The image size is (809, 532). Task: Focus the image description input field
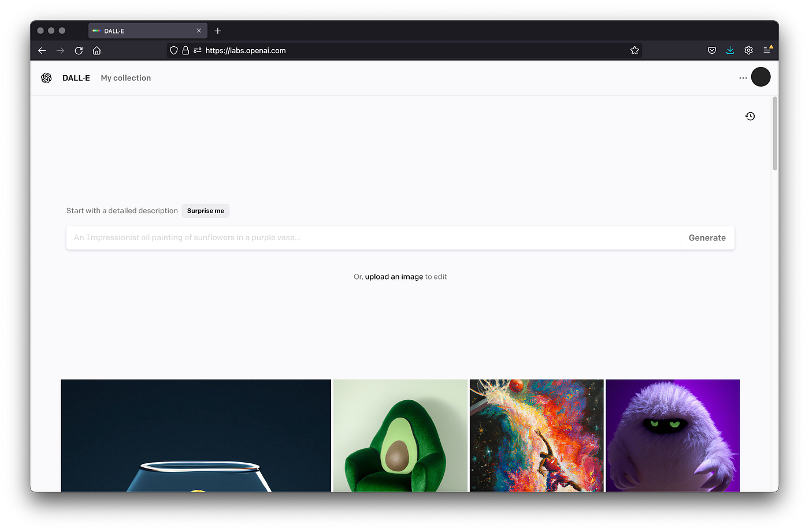pos(373,237)
